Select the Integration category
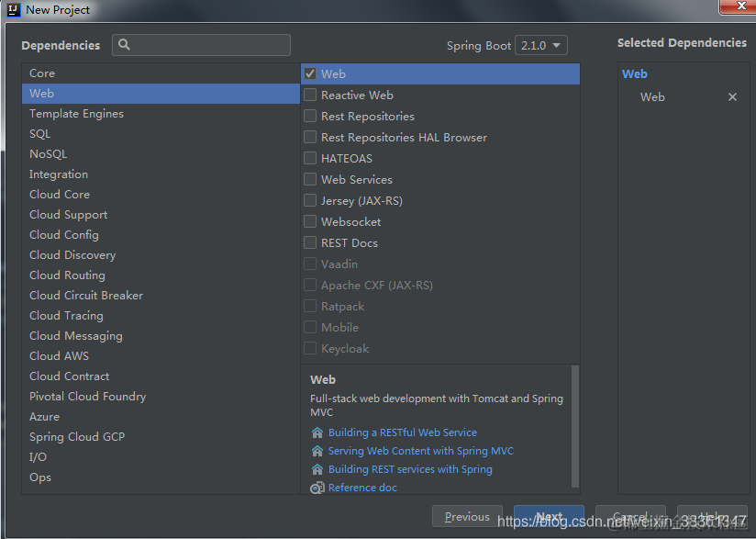The image size is (756, 539). click(161, 174)
